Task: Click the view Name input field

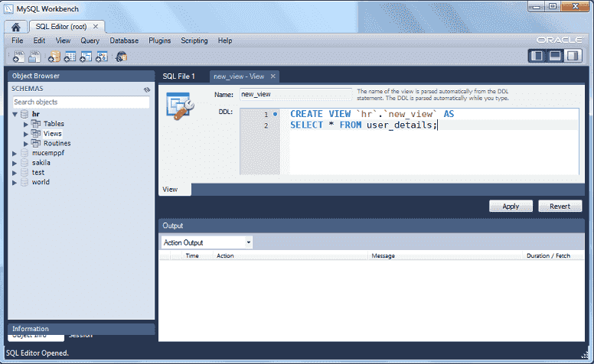Action: coord(296,94)
